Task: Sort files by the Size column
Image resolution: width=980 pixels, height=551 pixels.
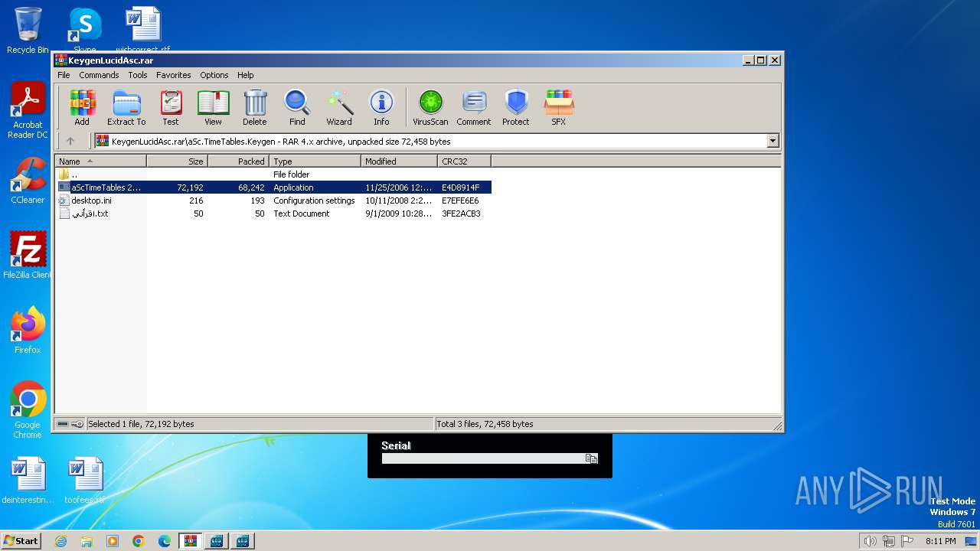Action: point(177,161)
